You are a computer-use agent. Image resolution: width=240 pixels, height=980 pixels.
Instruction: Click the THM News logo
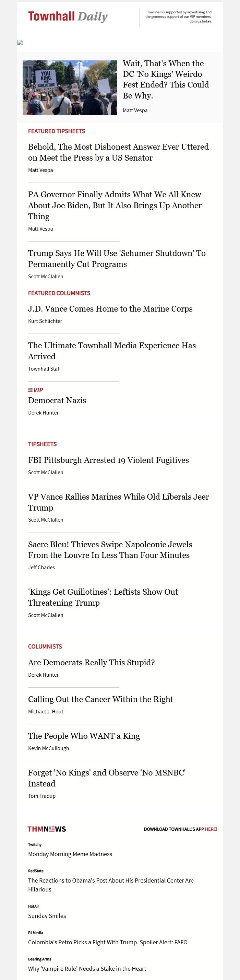[47, 829]
